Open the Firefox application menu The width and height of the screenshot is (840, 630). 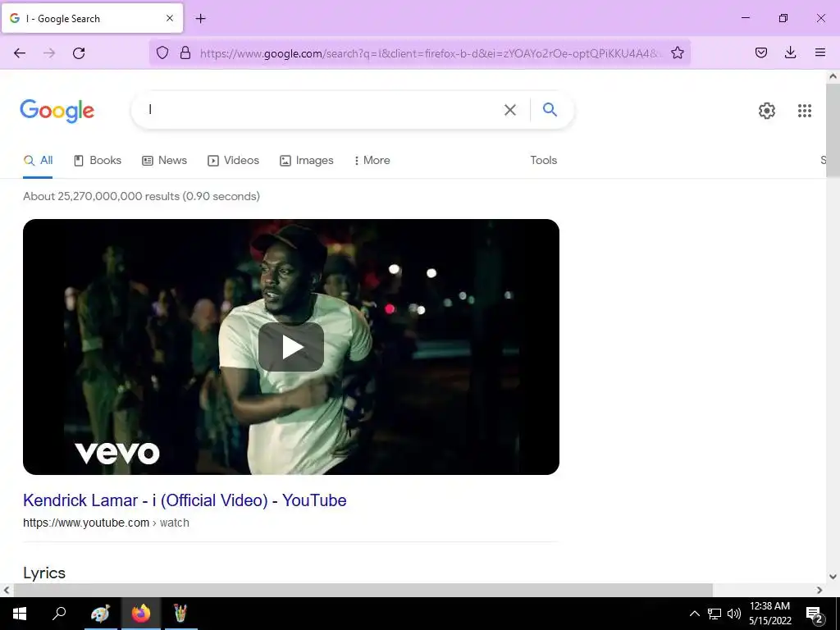819,52
